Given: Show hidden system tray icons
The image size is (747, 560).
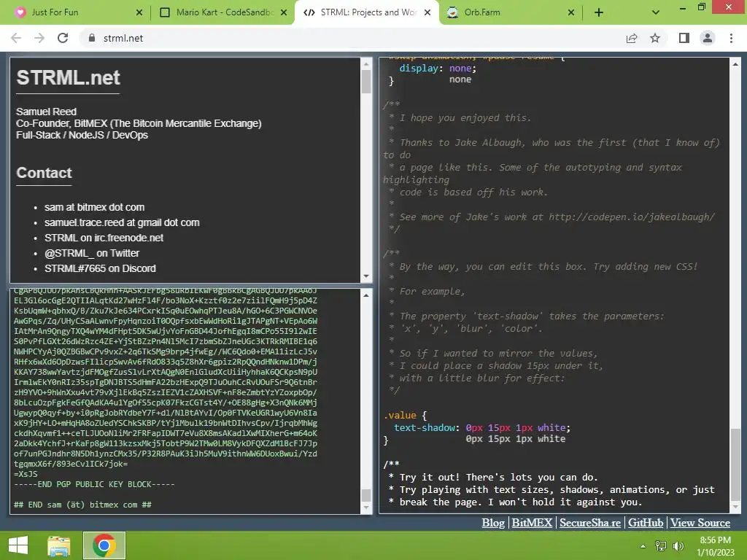Looking at the screenshot, I should [643, 545].
